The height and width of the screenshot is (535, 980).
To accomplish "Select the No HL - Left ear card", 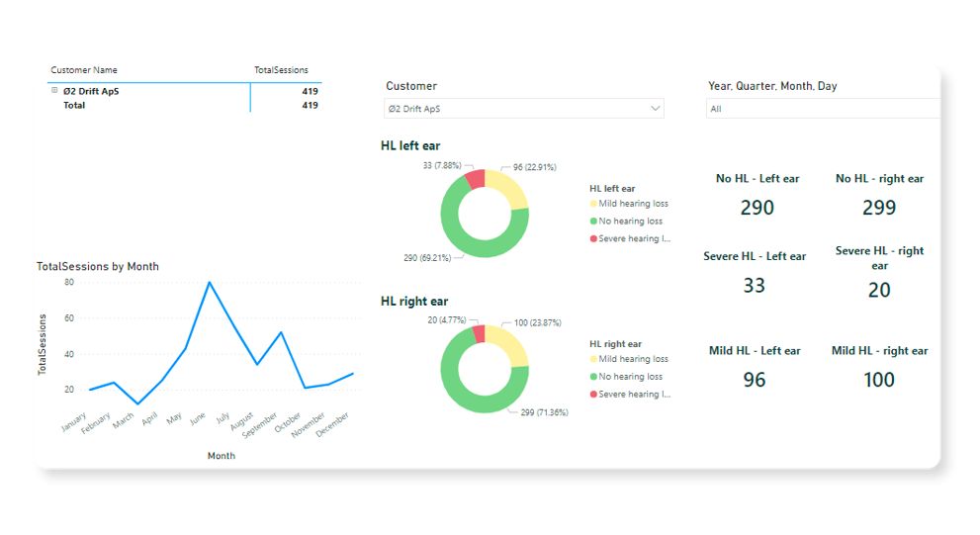I will pos(757,195).
